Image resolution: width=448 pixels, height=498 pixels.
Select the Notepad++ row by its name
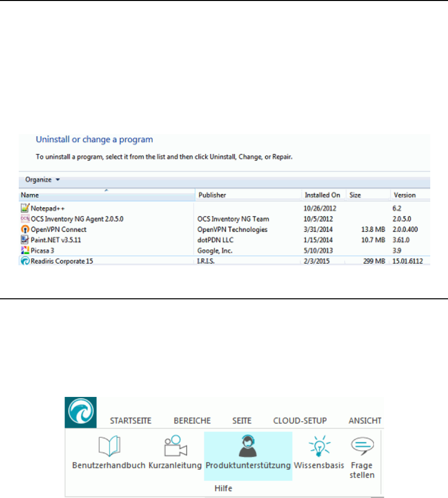[x=48, y=209]
